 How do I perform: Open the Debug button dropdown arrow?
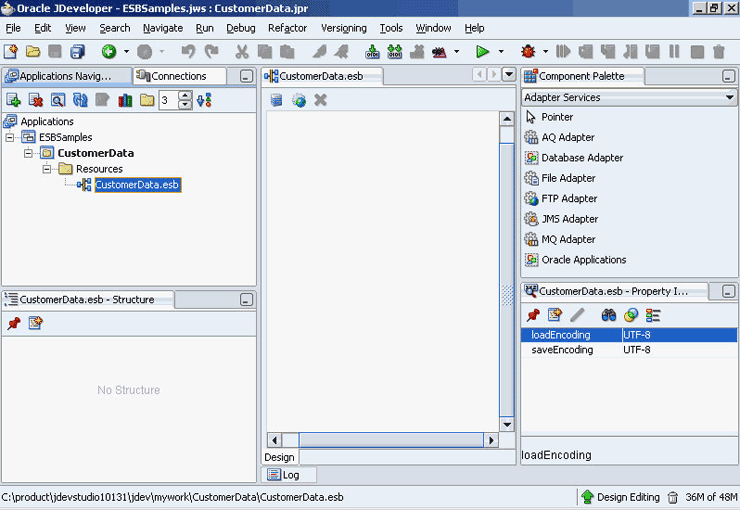[x=546, y=51]
